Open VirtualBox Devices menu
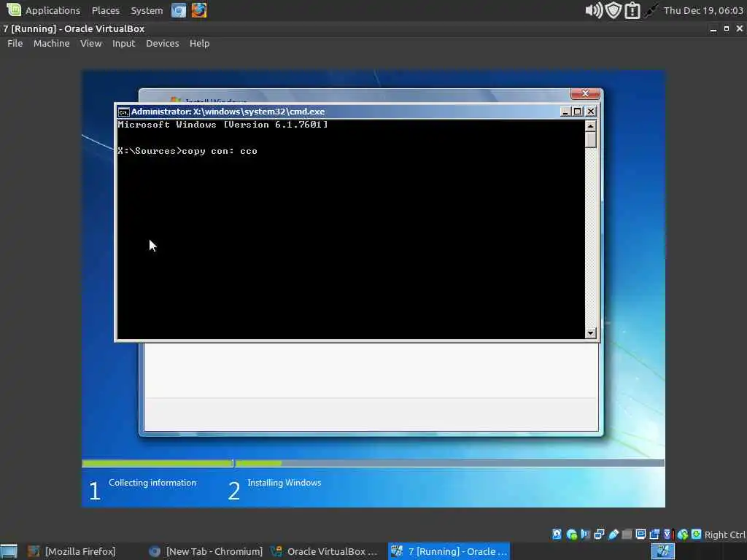This screenshot has width=747, height=560. 163,43
